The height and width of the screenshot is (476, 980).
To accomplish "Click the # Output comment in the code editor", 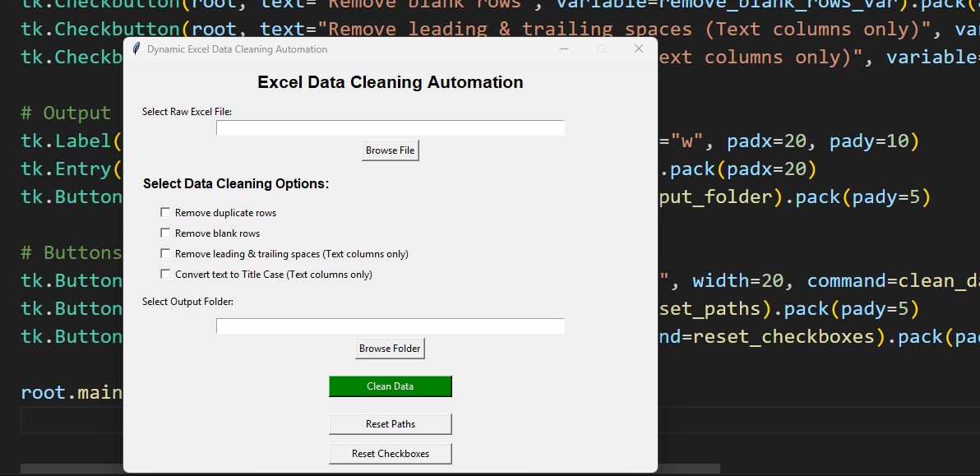I will 66,113.
